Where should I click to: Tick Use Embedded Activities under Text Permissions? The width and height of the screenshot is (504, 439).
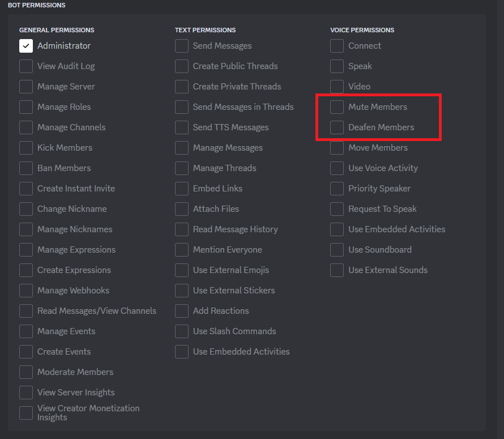click(182, 352)
